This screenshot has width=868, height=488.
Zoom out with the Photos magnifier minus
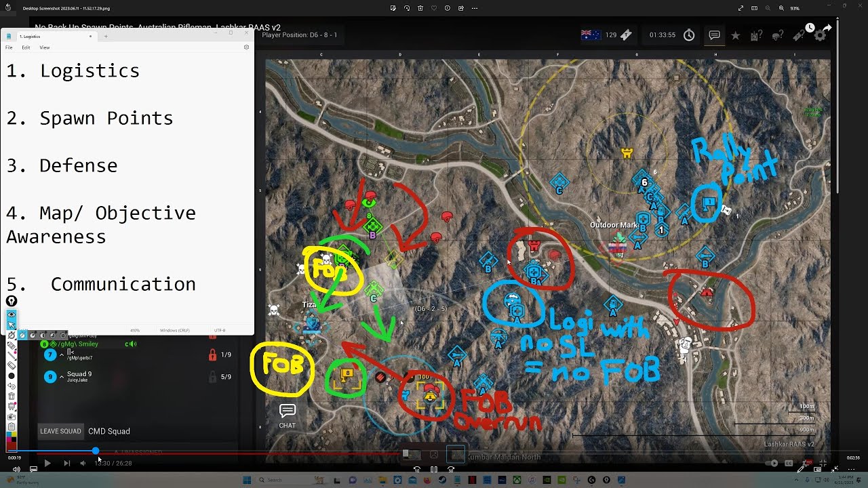(x=768, y=8)
